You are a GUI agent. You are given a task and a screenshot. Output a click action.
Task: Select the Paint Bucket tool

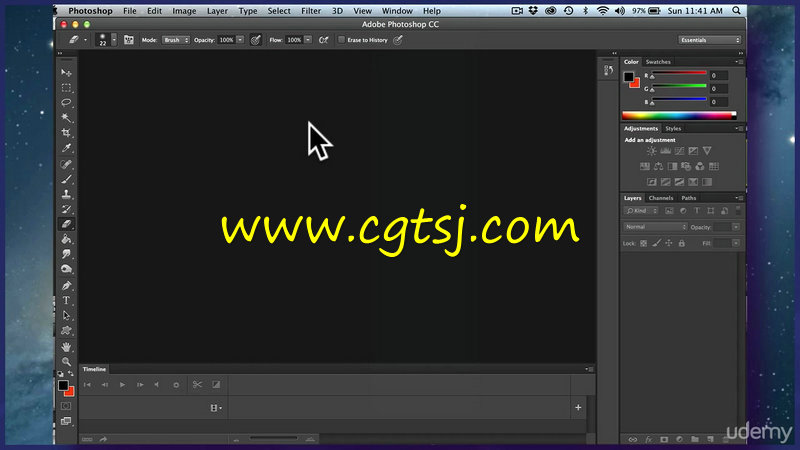coord(66,239)
